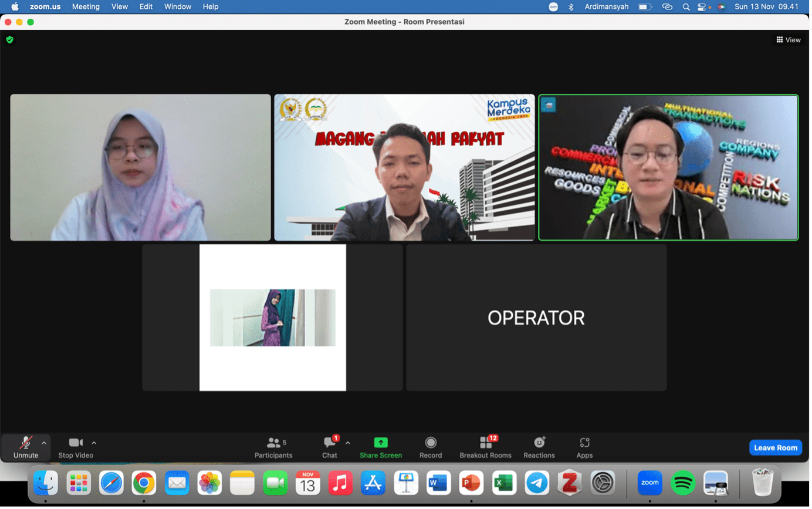812x509 pixels.
Task: Expand chat options arrow beside Chat
Action: tap(348, 443)
